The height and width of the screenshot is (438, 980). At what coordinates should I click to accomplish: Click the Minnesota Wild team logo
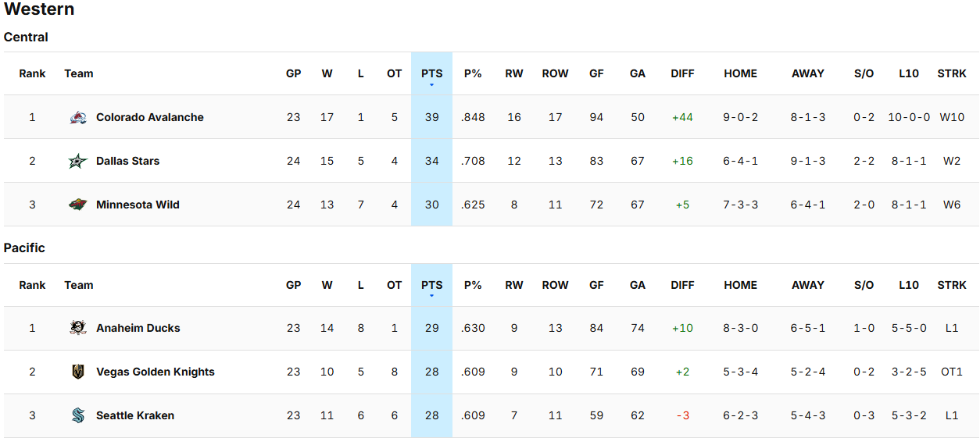78,205
